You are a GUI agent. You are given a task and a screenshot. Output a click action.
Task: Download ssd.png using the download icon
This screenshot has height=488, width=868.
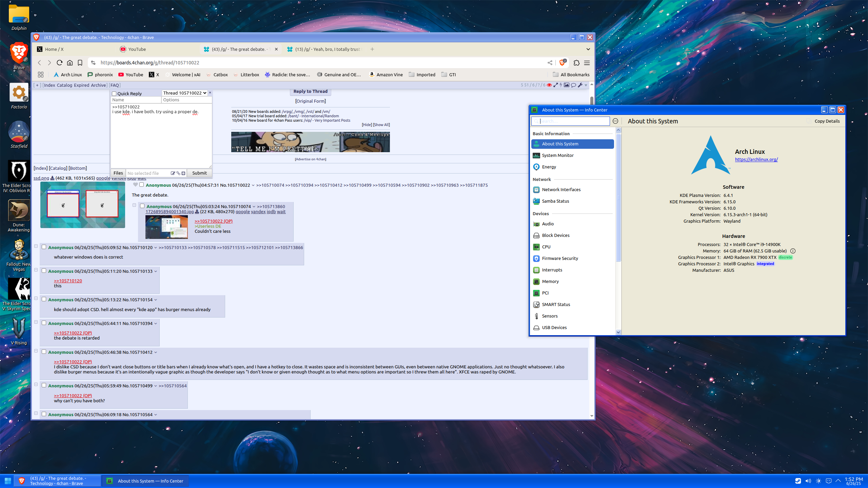tap(53, 178)
